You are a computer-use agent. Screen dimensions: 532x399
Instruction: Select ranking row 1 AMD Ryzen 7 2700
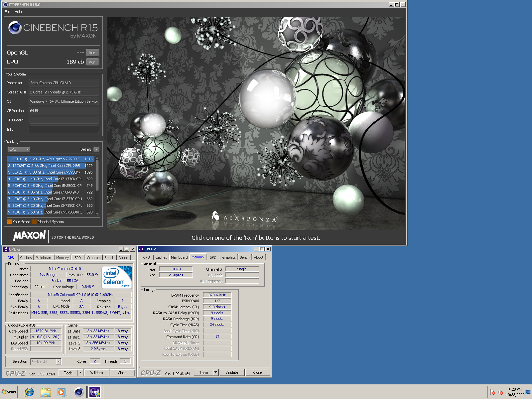click(51, 159)
